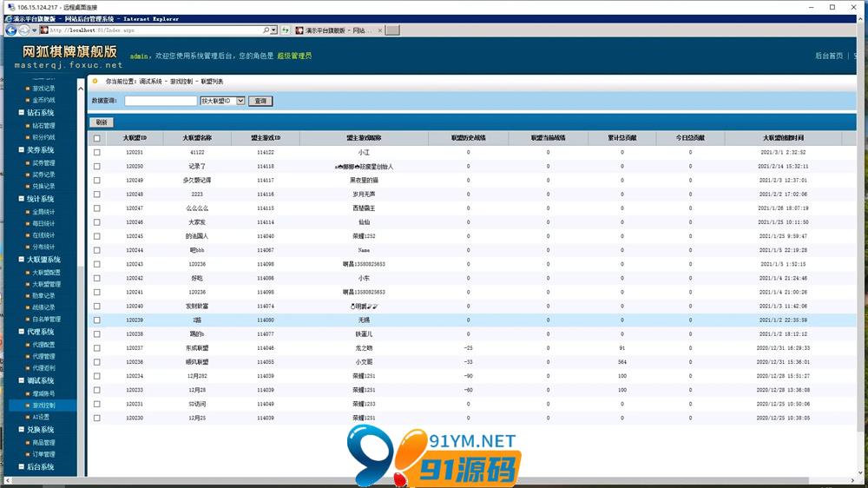Click the icon beside 奖券管理 in sidebar
This screenshot has width=868, height=488.
28,163
